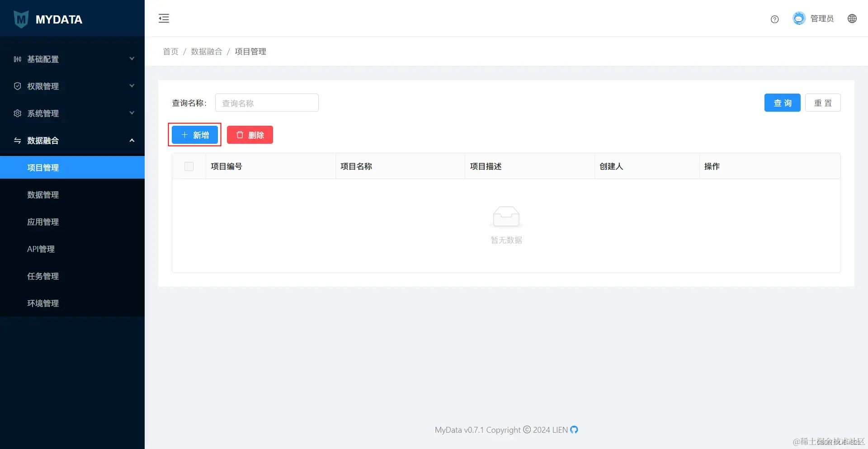This screenshot has height=449, width=868.
Task: Navigate to 首页 via the breadcrumb
Action: pos(170,51)
